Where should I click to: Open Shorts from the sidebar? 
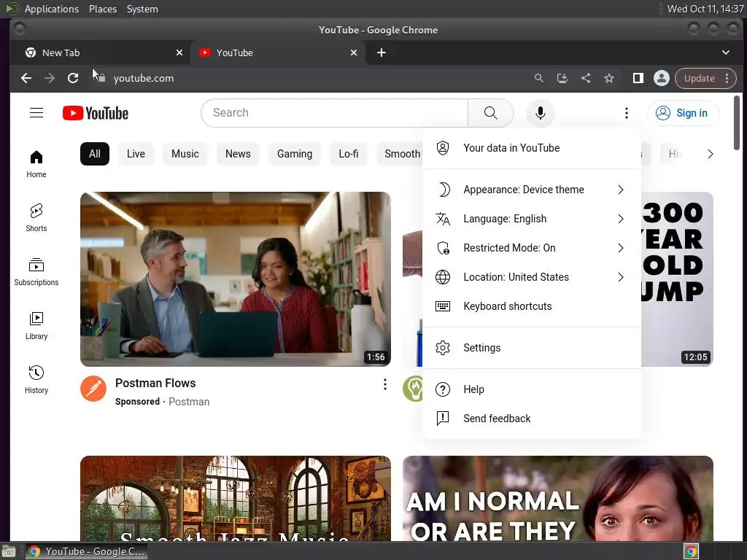click(36, 218)
